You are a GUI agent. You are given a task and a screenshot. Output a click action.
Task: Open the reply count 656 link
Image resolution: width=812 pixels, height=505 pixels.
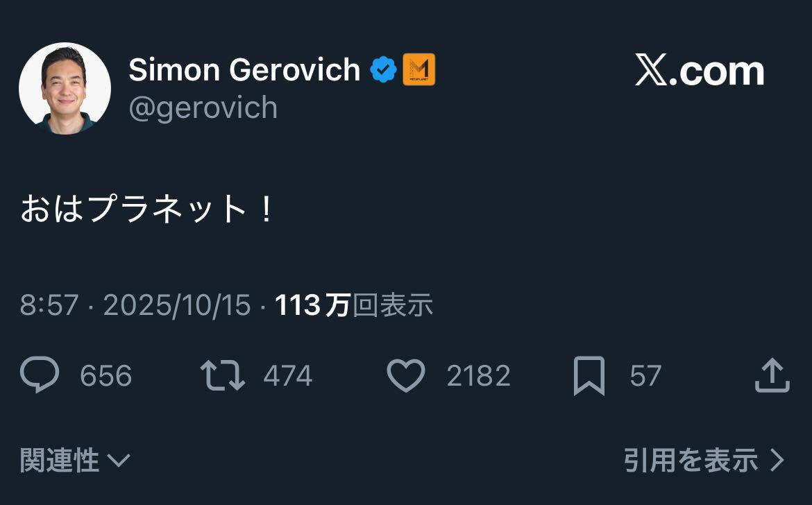(107, 375)
